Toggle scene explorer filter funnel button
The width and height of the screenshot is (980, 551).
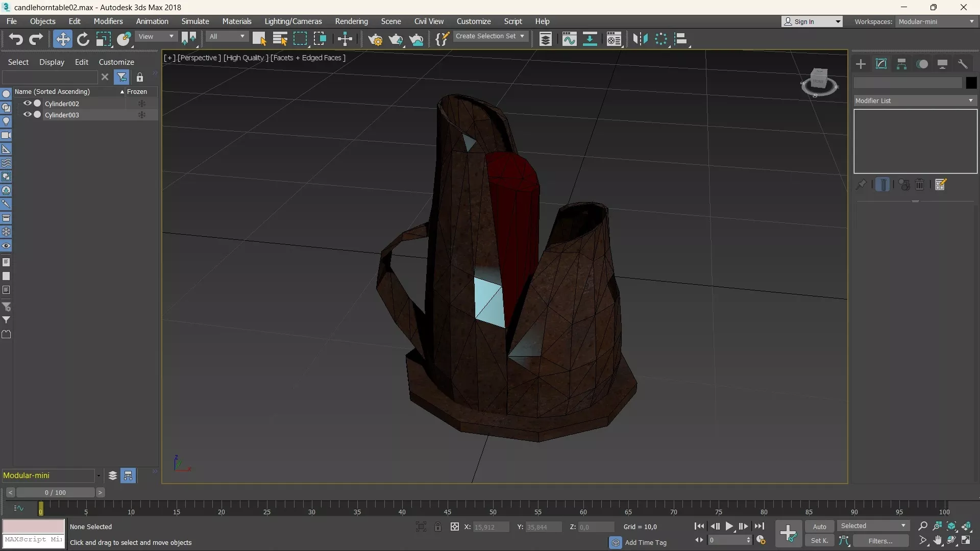coord(121,77)
